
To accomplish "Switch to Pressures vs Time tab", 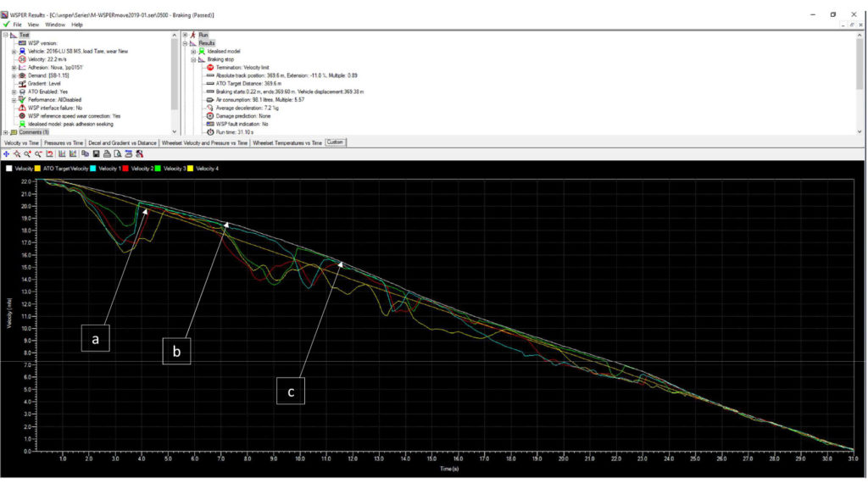I will tap(64, 142).
